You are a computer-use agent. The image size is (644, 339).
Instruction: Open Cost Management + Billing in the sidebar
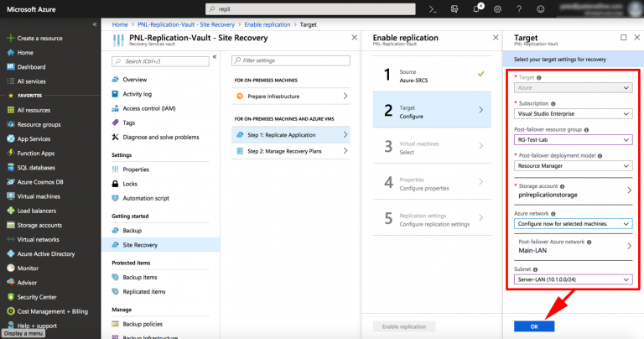(53, 311)
